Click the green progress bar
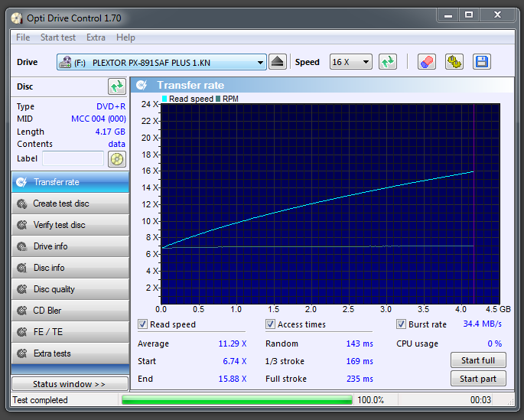Image resolution: width=524 pixels, height=420 pixels. click(x=237, y=400)
